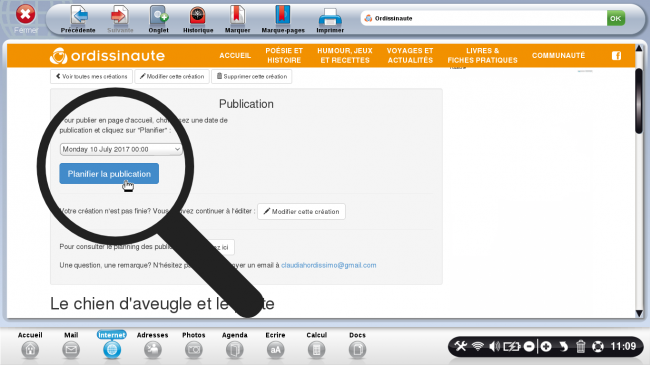
Task: Open settings tools icon in tray
Action: (461, 346)
